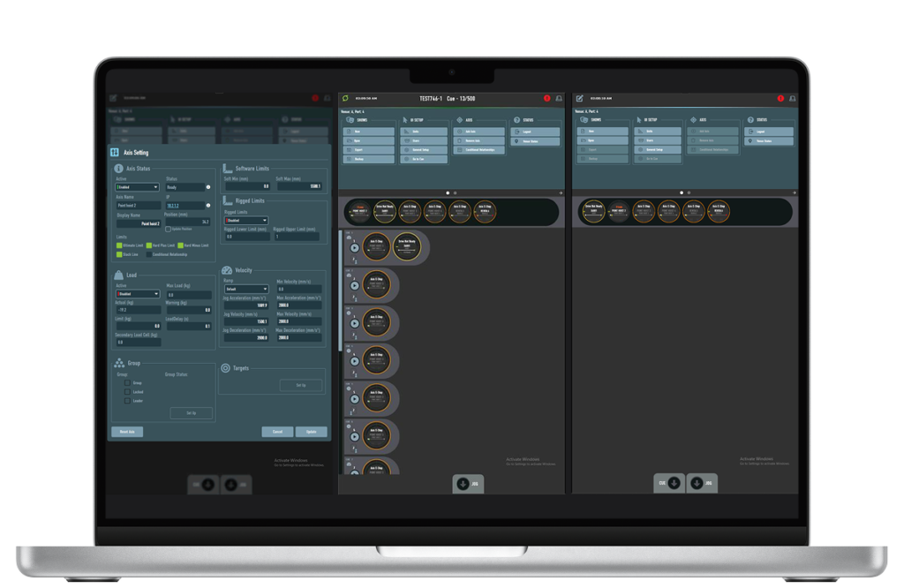
Task: Click the JOG button in the middle panel
Action: click(468, 484)
